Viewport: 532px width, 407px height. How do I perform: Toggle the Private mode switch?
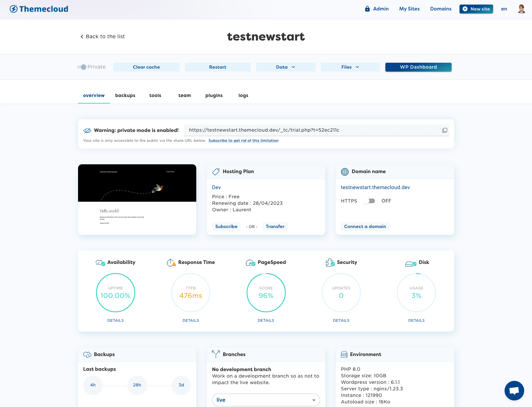[82, 67]
